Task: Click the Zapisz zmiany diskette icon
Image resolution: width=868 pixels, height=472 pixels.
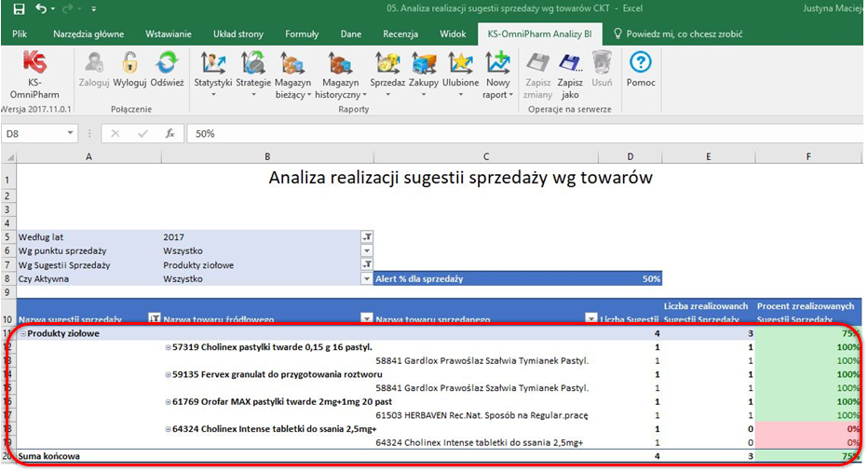Action: pos(537,62)
